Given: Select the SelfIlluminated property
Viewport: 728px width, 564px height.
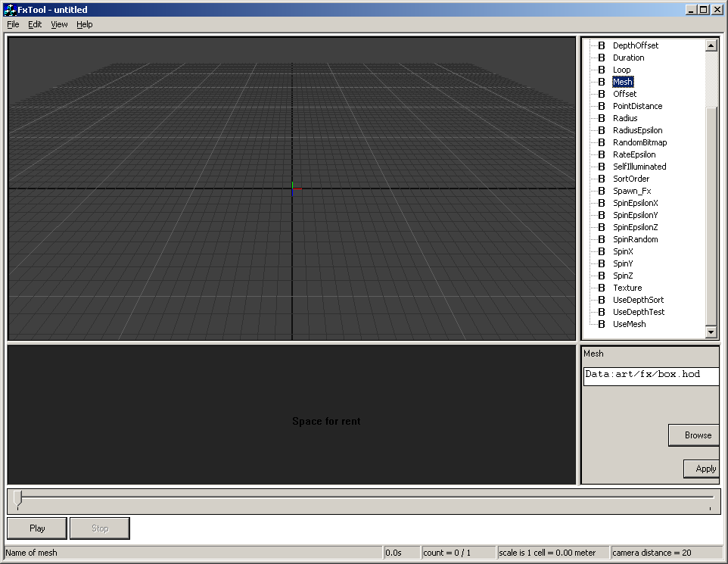Looking at the screenshot, I should point(639,167).
